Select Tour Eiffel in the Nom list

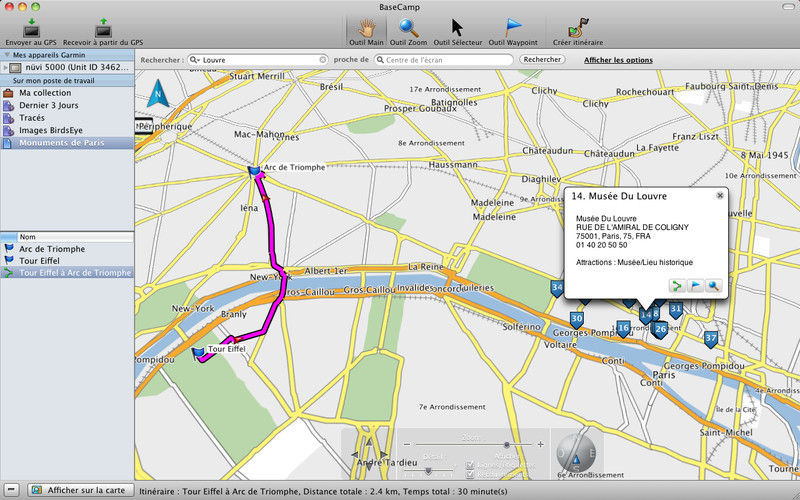[67, 261]
